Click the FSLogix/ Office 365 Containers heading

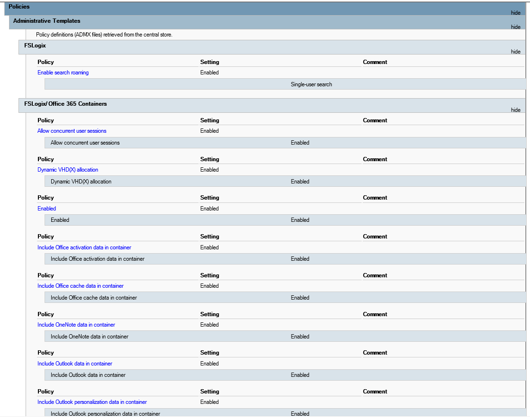pyautogui.click(x=65, y=104)
